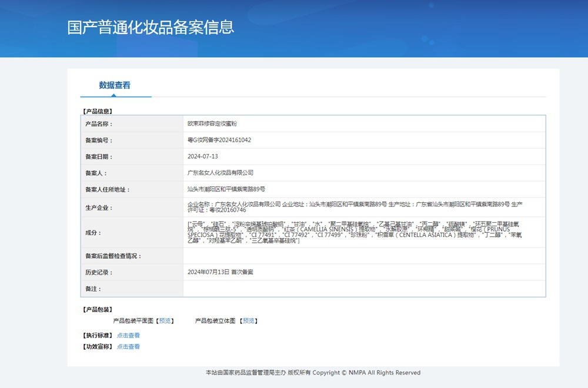588x388 pixels.
Task: Click the 产品包装 section heading
Action: coord(97,309)
